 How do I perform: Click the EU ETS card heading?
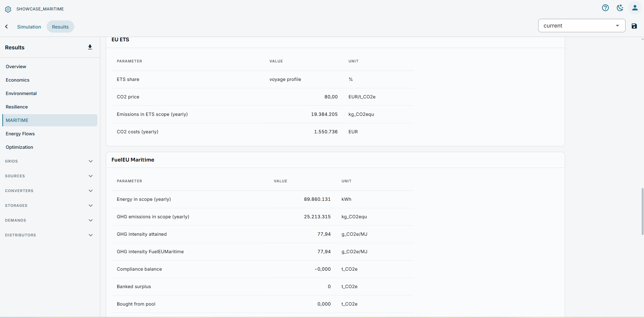pos(120,40)
